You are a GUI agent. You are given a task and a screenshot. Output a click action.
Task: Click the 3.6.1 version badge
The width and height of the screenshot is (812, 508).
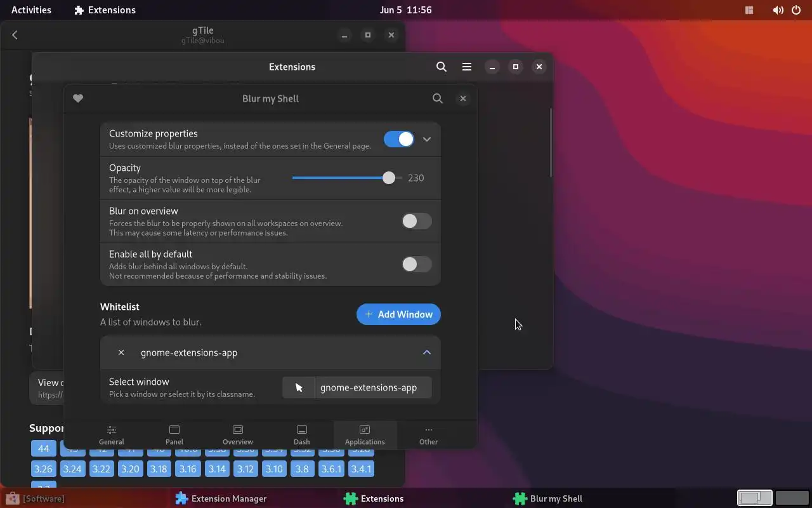pyautogui.click(x=331, y=469)
